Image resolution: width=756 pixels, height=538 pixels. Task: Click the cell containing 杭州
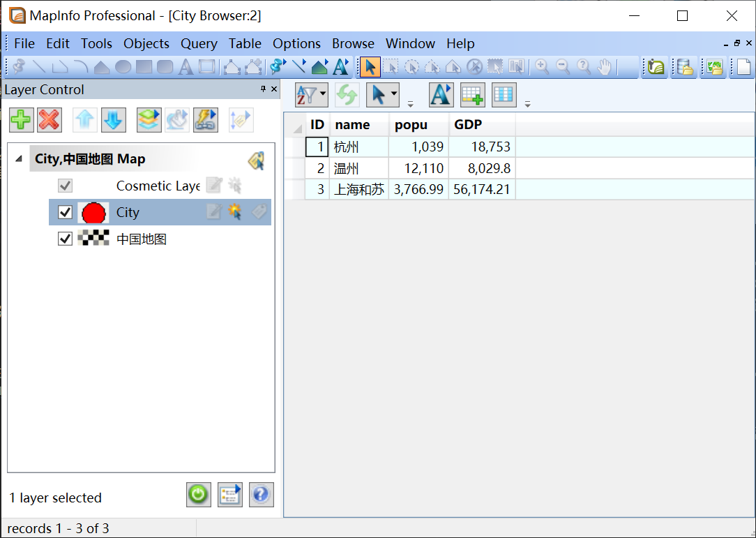(x=359, y=147)
